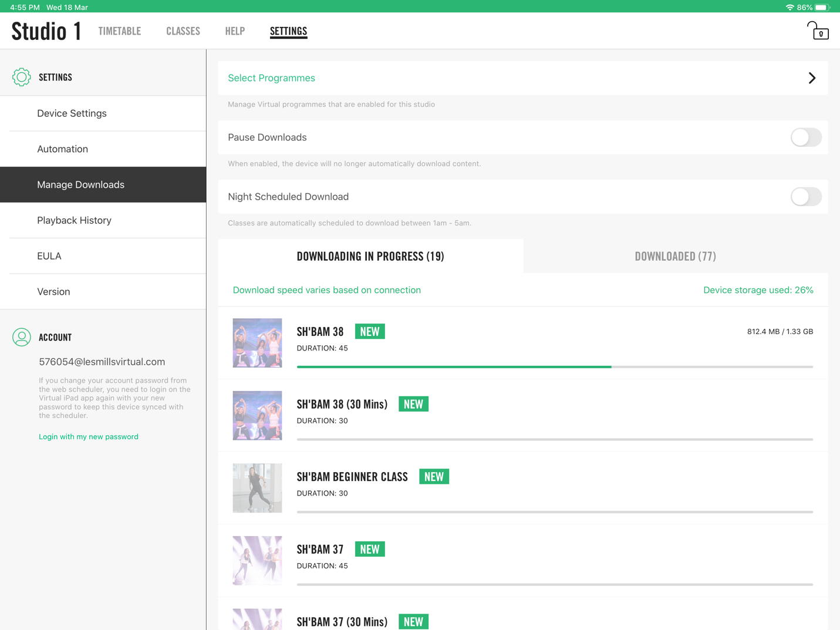Open the Classes tab
The image size is (840, 630).
tap(183, 31)
